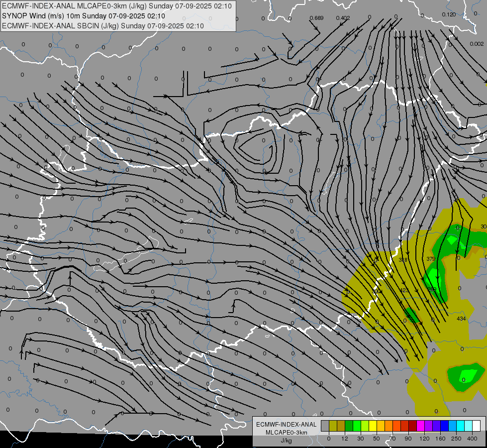Click the MLCAPE0-3km title line in header
The width and height of the screenshot is (487, 448).
pos(117,6)
